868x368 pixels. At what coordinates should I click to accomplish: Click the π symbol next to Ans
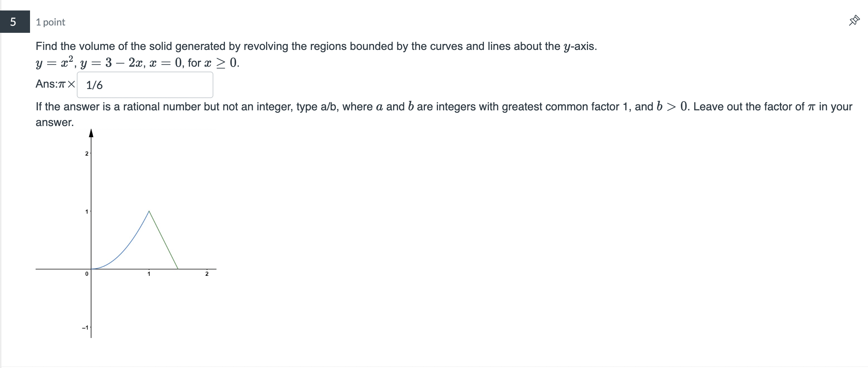click(x=62, y=84)
